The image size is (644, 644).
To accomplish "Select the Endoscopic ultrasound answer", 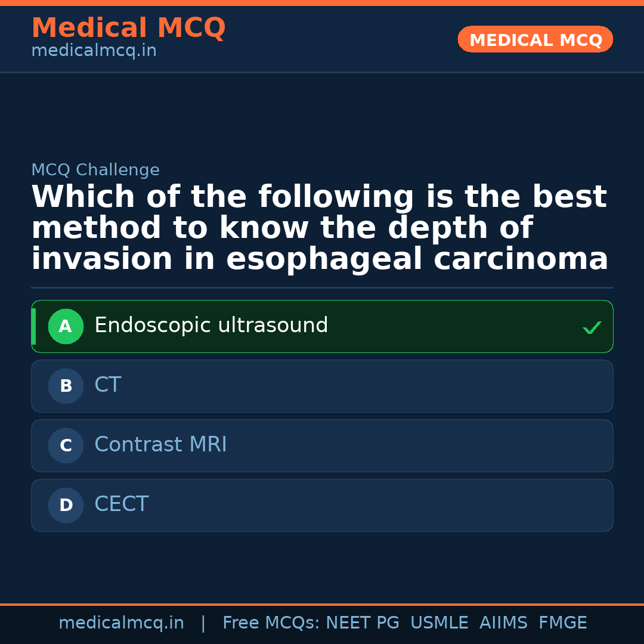I will tap(211, 326).
